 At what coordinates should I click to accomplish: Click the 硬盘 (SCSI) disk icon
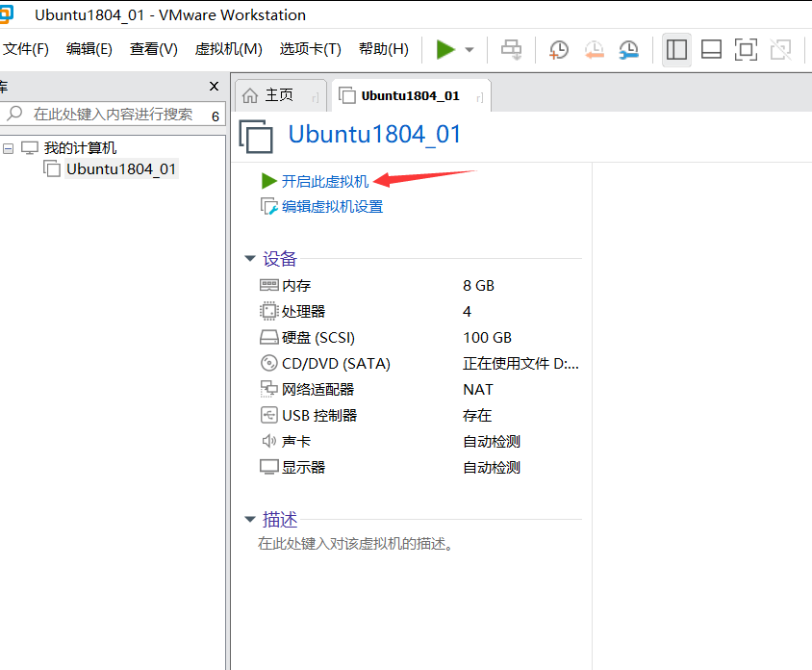(268, 337)
